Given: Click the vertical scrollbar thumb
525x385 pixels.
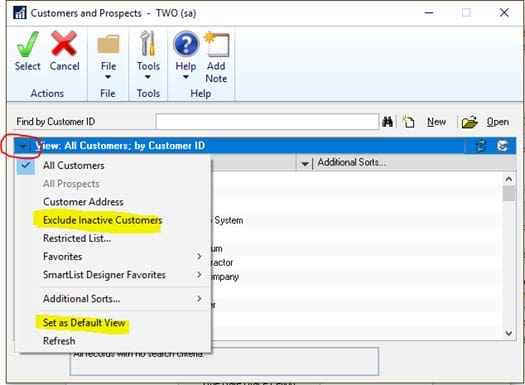Looking at the screenshot, I should (x=509, y=194).
